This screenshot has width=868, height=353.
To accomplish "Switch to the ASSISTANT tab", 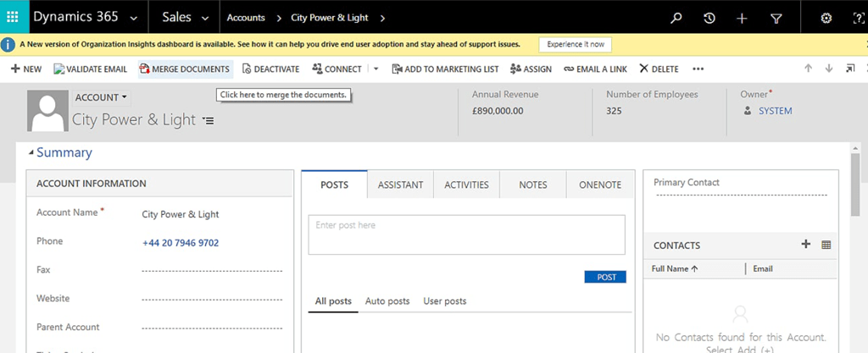I will click(400, 185).
